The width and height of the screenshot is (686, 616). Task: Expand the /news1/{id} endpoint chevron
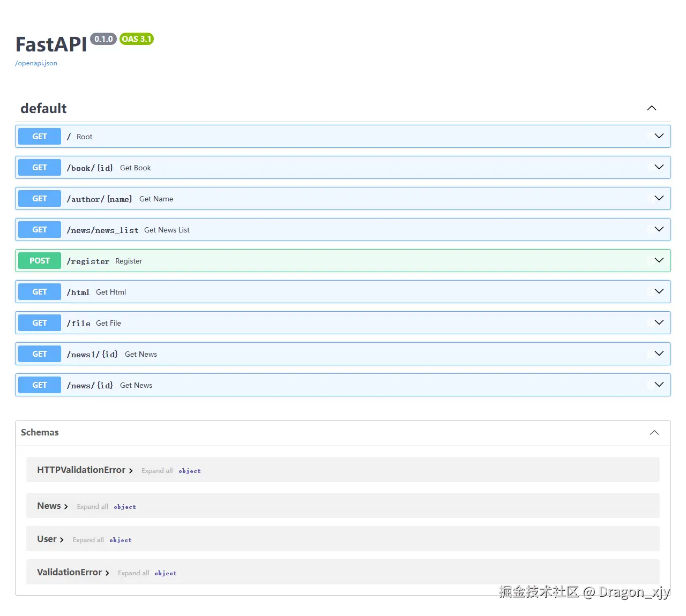[x=659, y=354]
